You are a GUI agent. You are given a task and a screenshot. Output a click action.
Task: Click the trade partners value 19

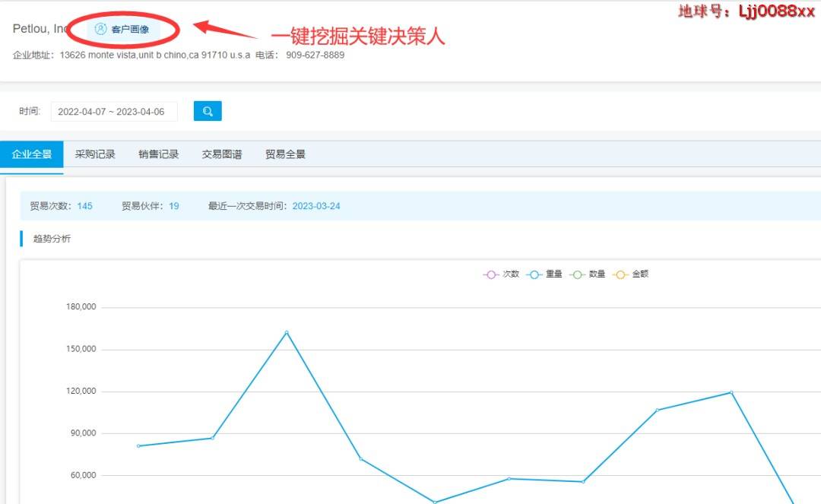174,206
